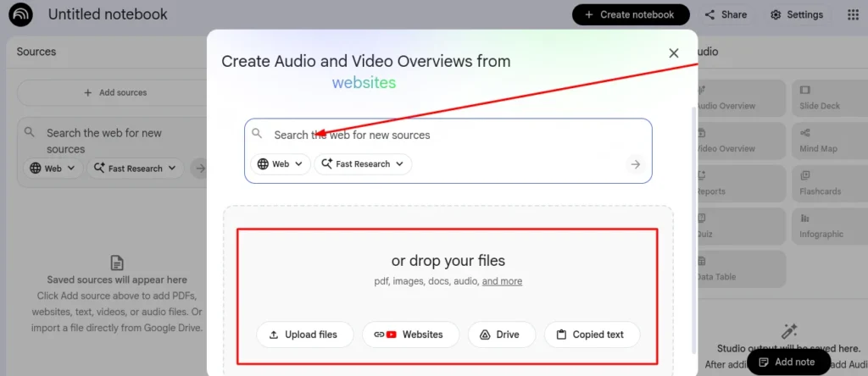Open Settings in the header
Viewport: 868px width, 376px height.
[797, 15]
